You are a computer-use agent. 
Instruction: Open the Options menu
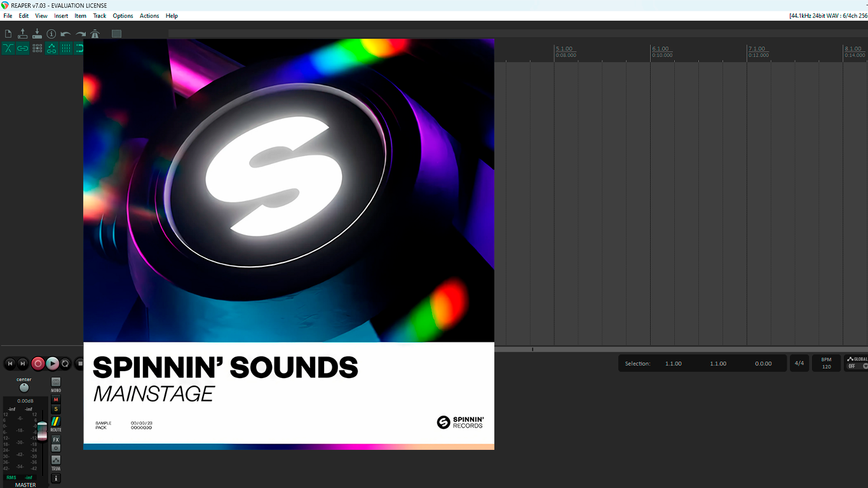click(x=123, y=16)
